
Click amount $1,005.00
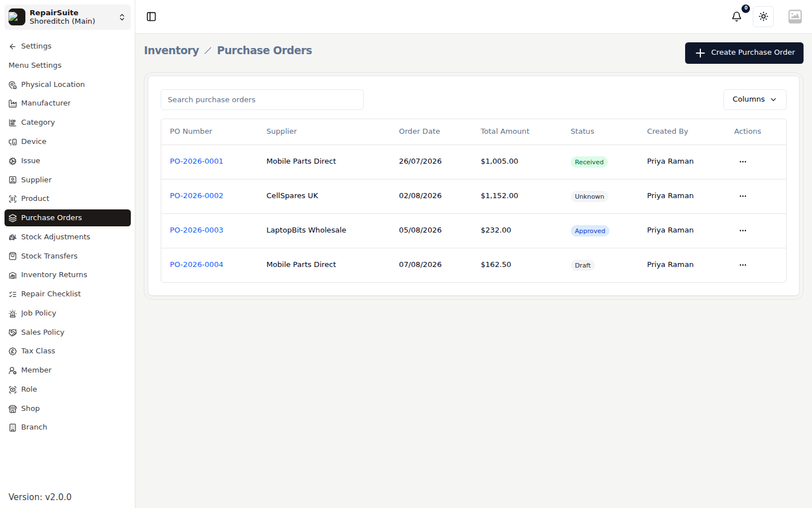(x=499, y=161)
